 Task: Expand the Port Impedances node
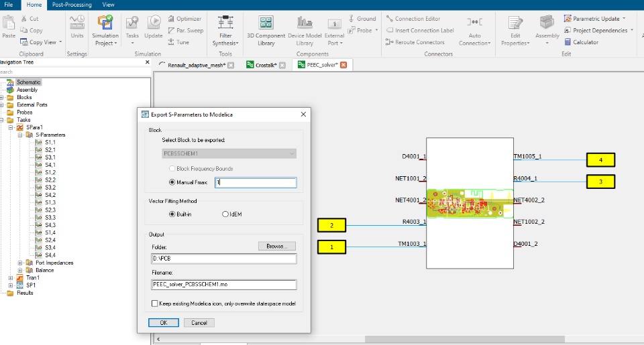19,263
